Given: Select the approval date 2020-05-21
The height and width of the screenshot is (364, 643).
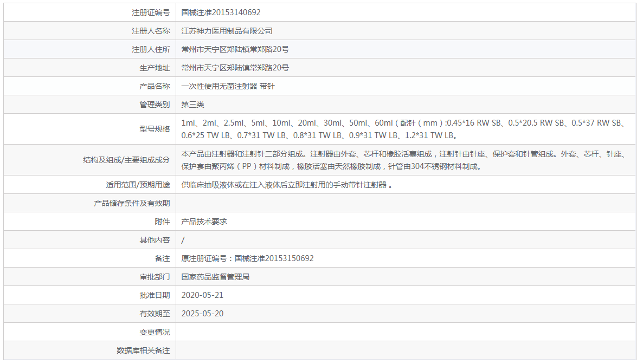Looking at the screenshot, I should pyautogui.click(x=202, y=296).
